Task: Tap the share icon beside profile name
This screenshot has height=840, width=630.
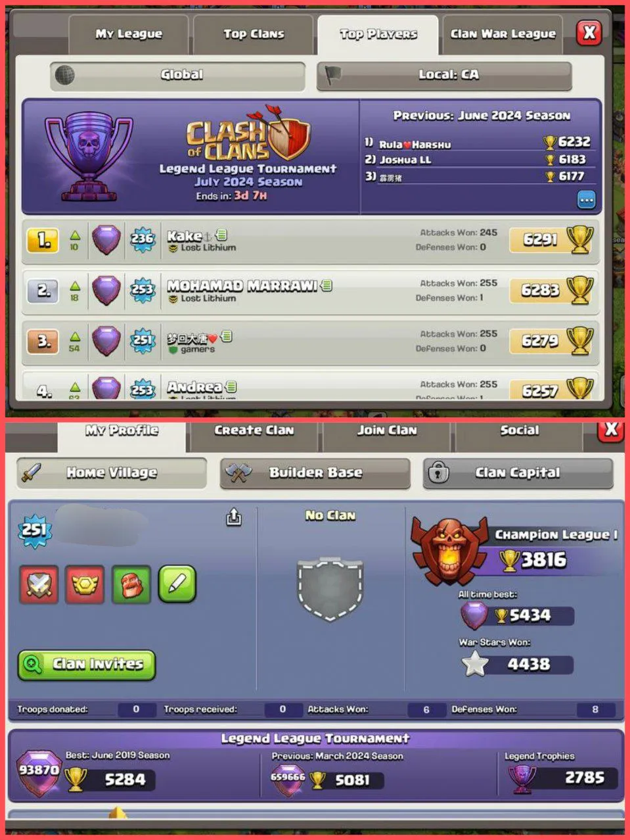Action: tap(234, 517)
